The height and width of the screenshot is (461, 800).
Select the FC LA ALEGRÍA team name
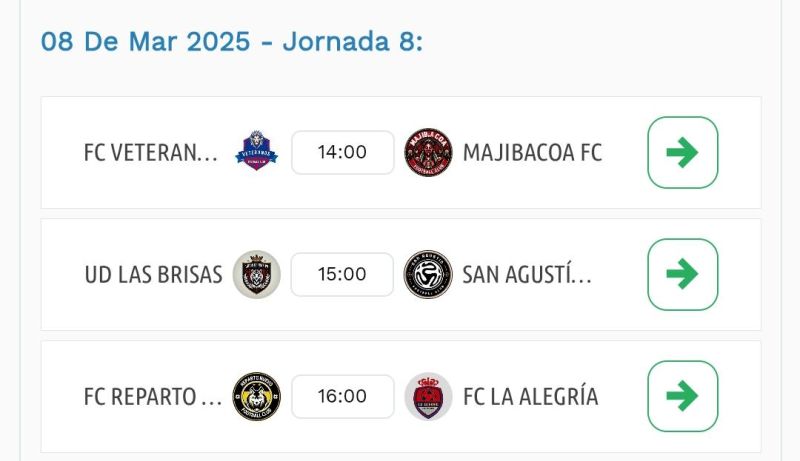coord(530,396)
